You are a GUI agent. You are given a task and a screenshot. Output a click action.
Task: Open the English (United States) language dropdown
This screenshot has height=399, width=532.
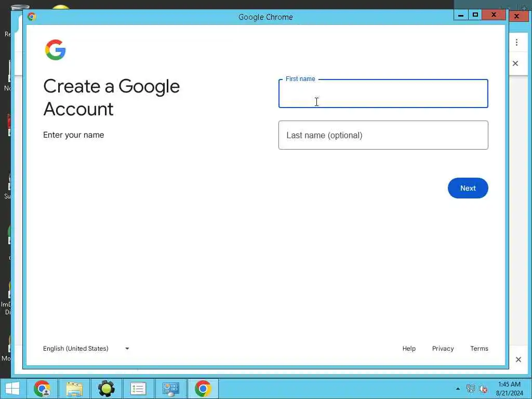(x=86, y=349)
